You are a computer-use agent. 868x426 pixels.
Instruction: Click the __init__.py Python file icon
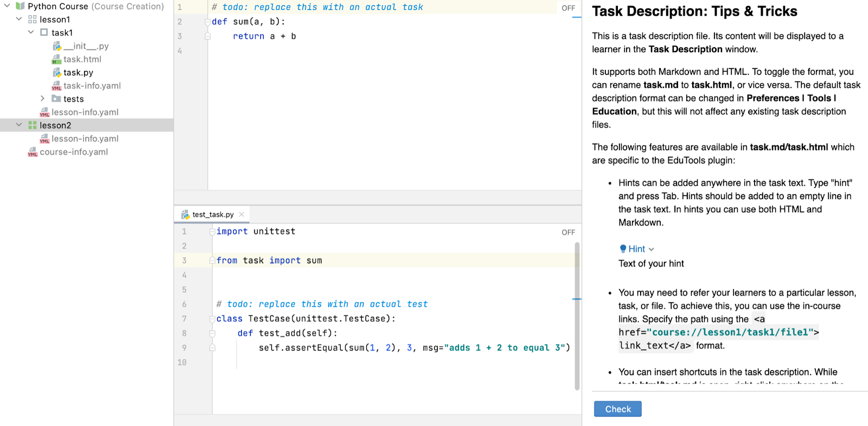(x=57, y=46)
